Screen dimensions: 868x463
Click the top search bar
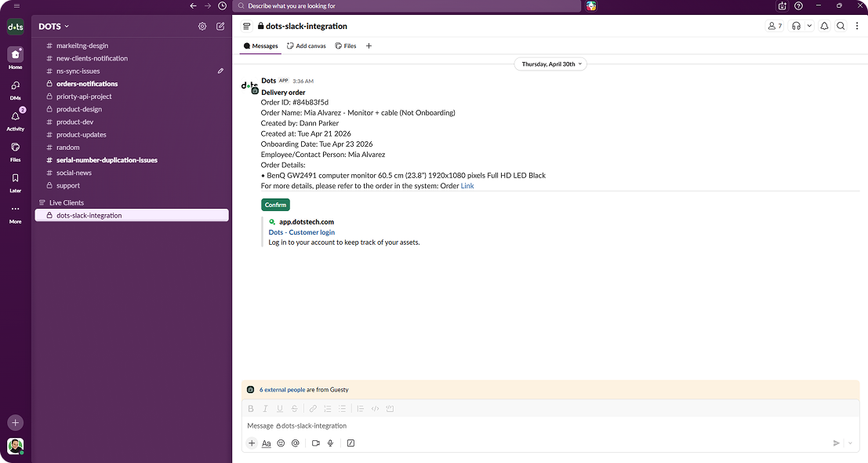click(x=407, y=6)
